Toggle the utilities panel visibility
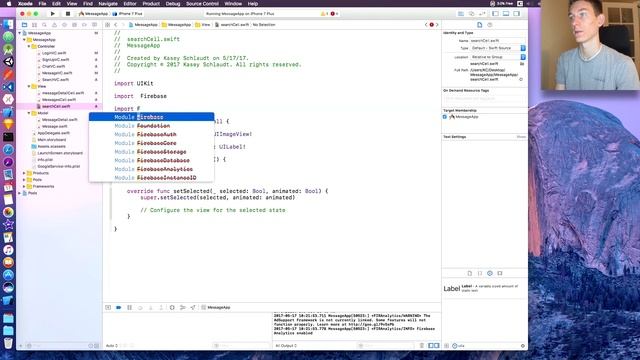Image resolution: width=640 pixels, height=360 pixels. click(x=517, y=13)
